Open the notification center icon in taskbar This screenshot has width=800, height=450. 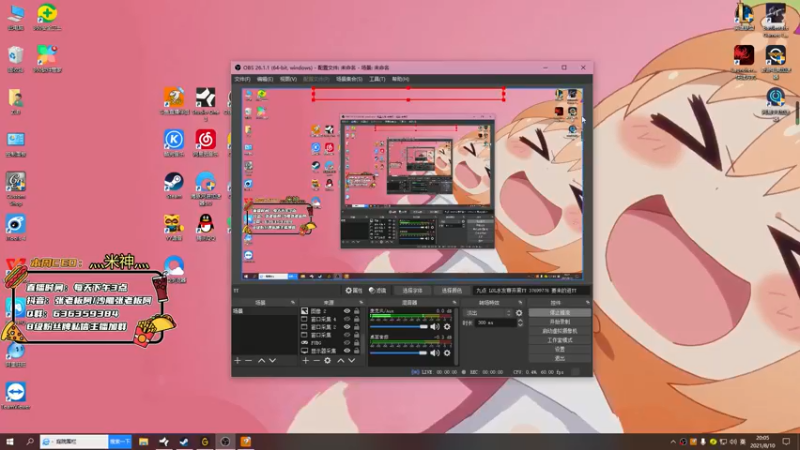pos(786,441)
